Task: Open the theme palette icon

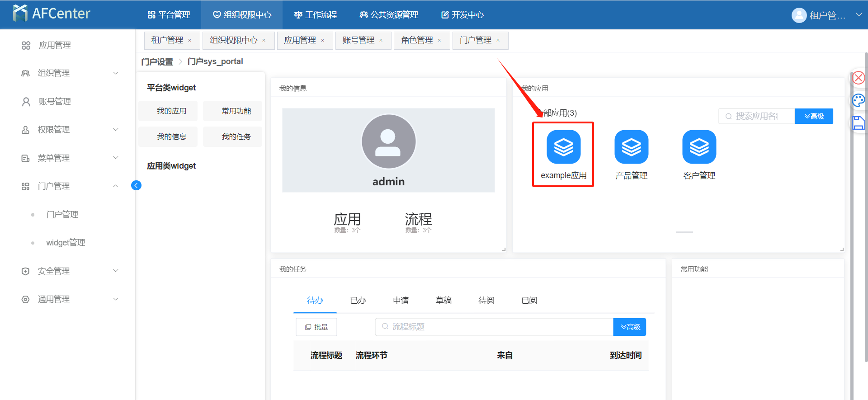Action: coord(858,100)
